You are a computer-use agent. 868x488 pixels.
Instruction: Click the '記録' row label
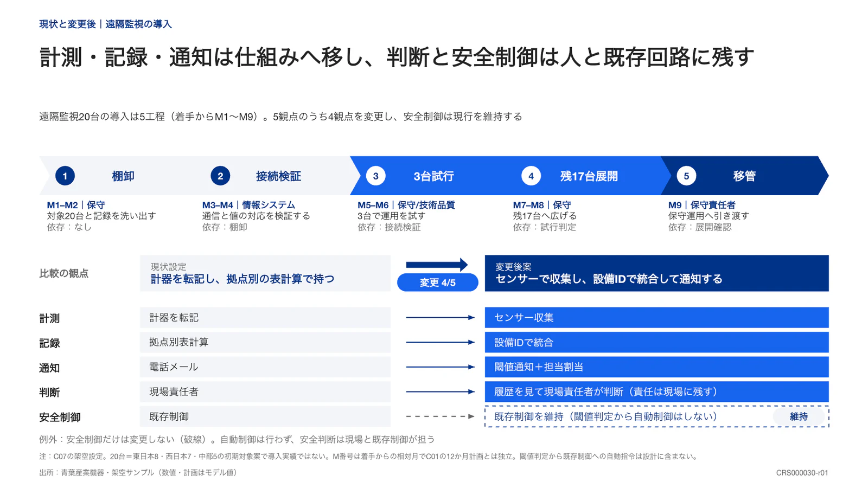pos(49,343)
